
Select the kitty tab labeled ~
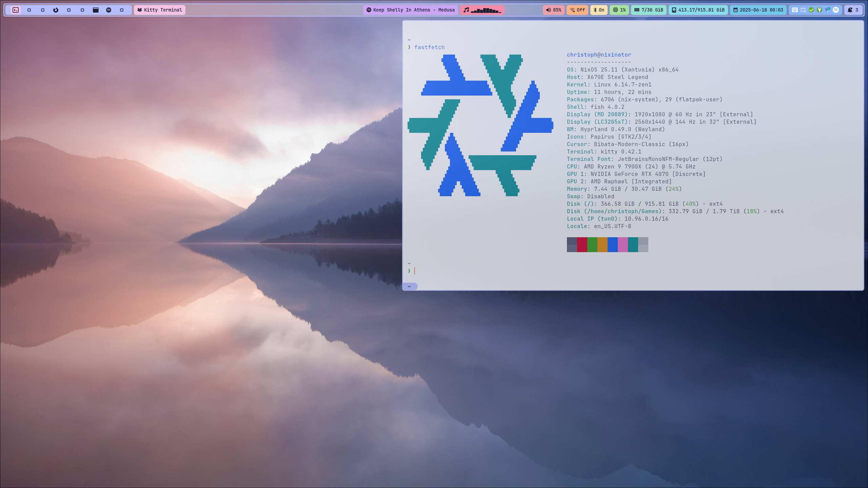click(x=410, y=287)
